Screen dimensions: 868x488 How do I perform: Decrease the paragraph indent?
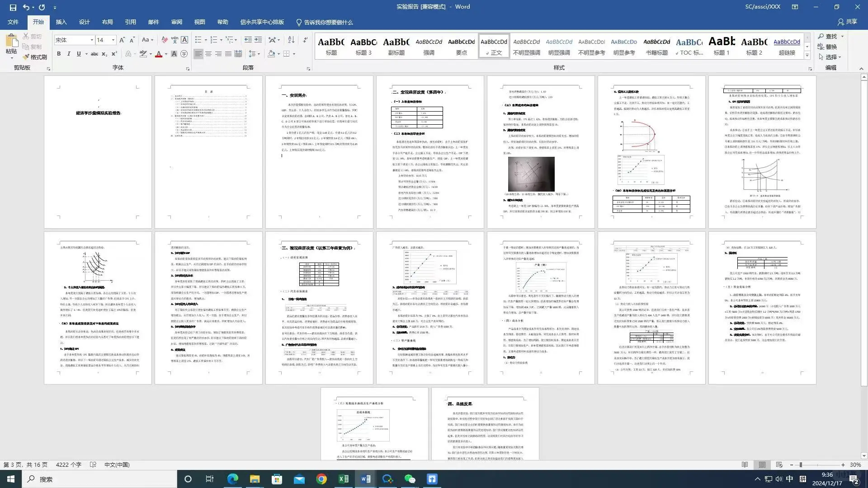(248, 40)
